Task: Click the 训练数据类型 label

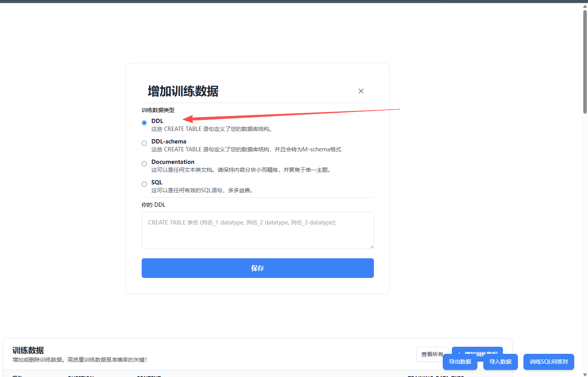Action: click(x=158, y=110)
